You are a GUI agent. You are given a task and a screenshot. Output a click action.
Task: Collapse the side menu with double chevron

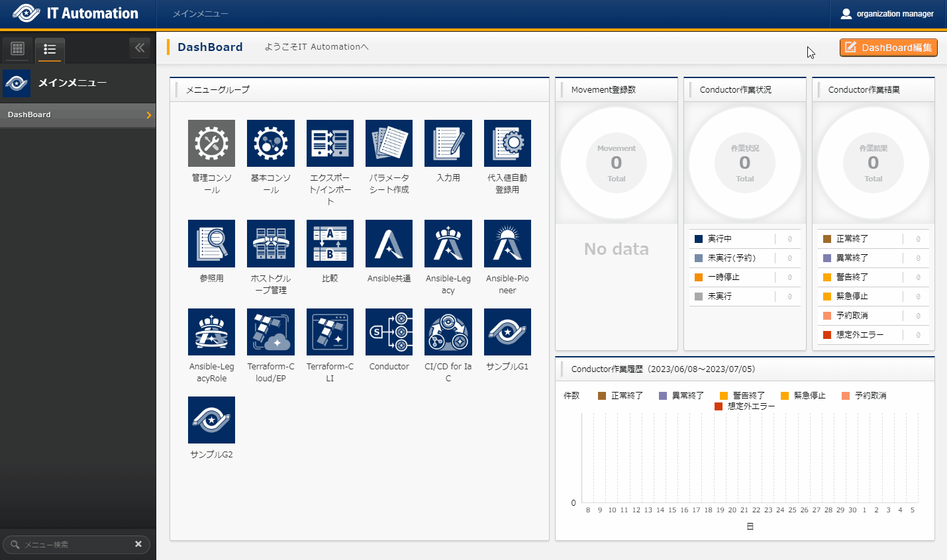coord(139,48)
